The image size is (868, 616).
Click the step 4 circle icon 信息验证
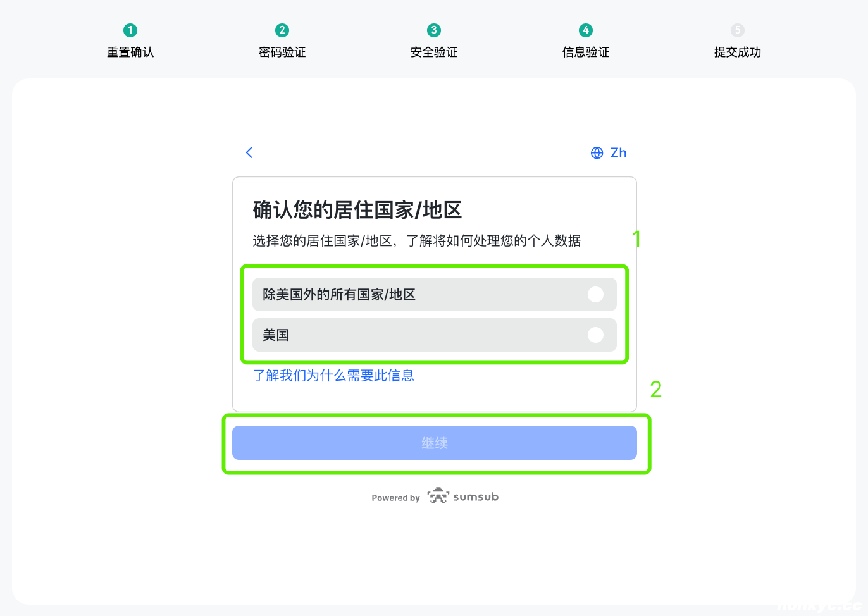point(585,30)
